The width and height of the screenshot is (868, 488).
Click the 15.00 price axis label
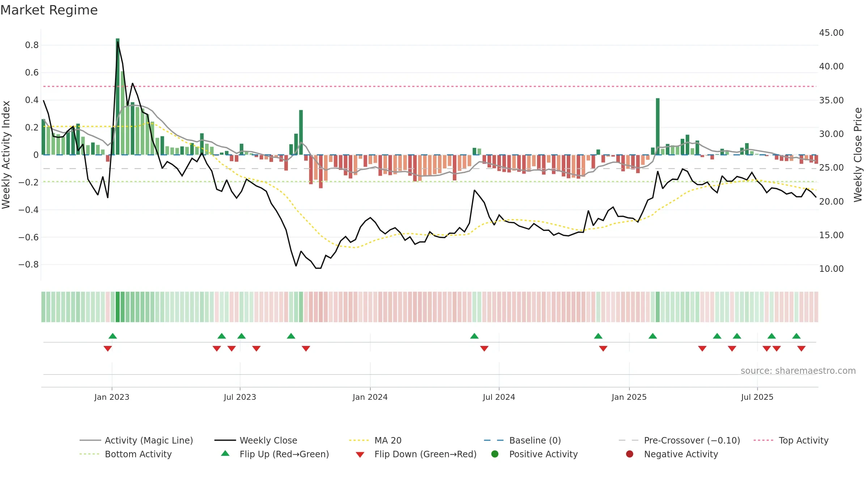click(831, 235)
